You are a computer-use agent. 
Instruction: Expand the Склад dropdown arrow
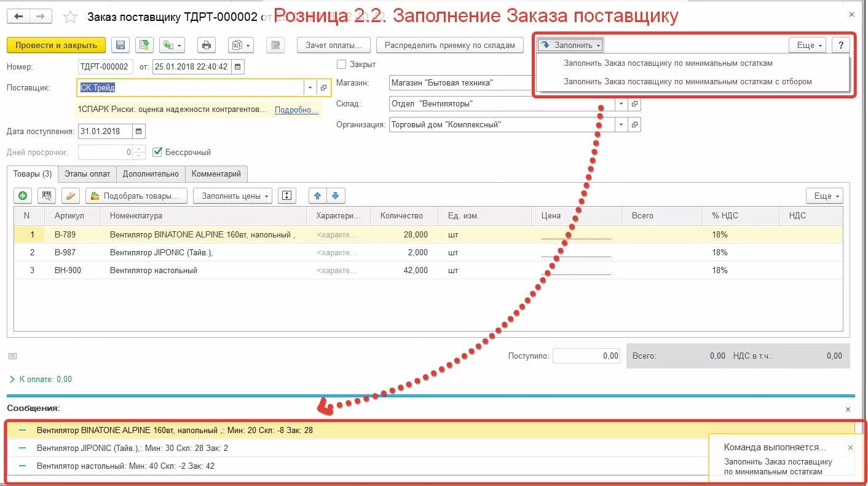click(x=621, y=104)
